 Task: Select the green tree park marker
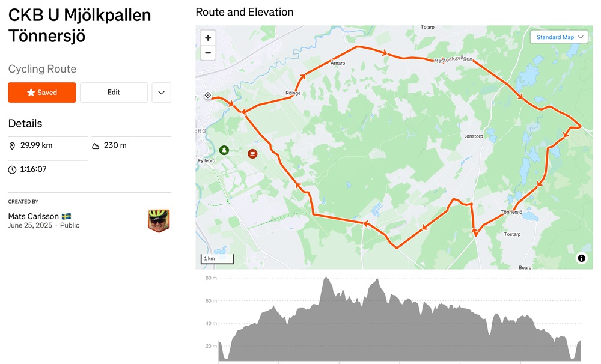[x=224, y=150]
